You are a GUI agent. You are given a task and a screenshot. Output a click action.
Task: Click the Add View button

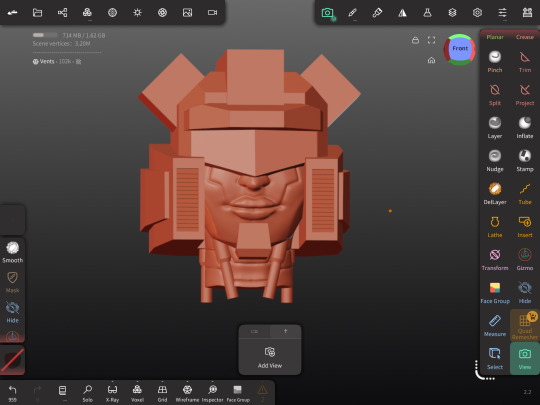270,357
